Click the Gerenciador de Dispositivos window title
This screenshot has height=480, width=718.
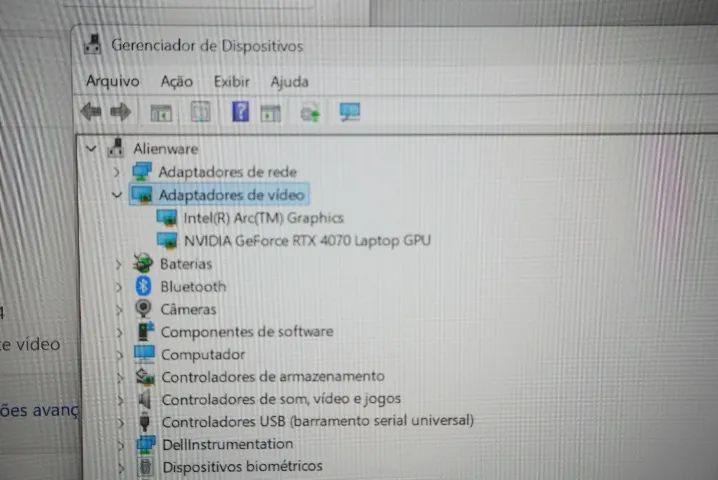(x=207, y=46)
